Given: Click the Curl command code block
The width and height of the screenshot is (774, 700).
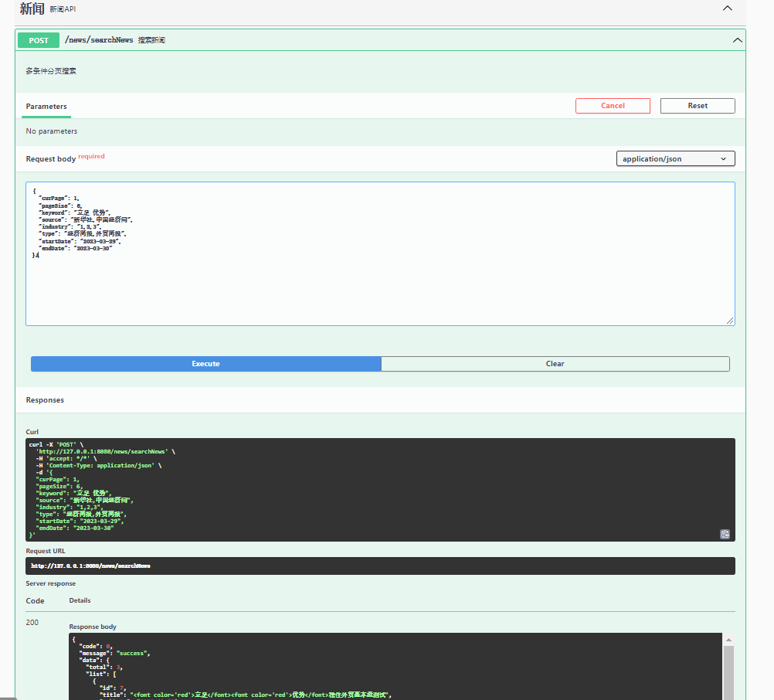Looking at the screenshot, I should [371, 490].
